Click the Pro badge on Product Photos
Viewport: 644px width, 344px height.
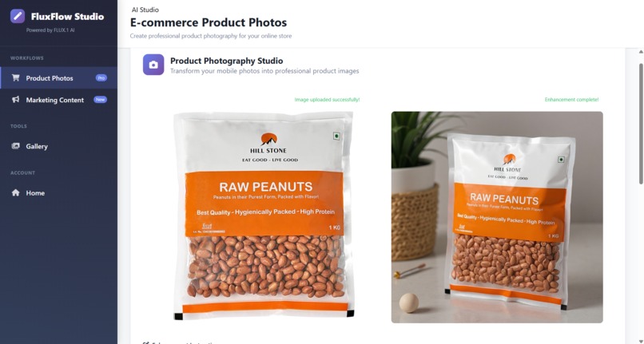[x=101, y=77]
